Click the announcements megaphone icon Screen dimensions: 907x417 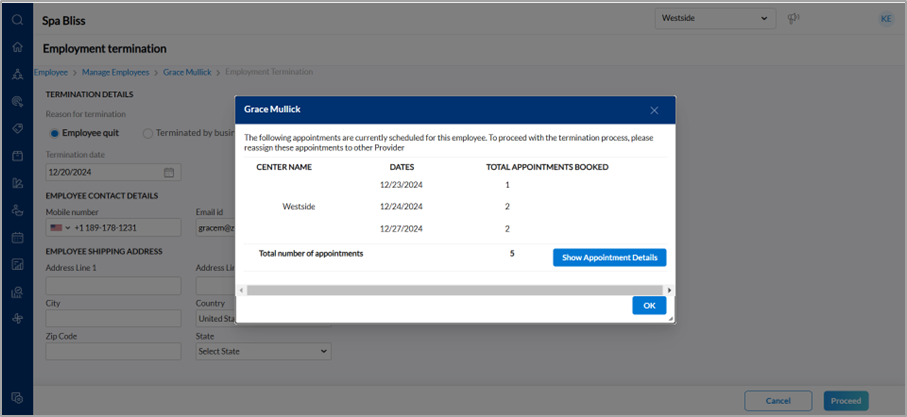tap(793, 19)
